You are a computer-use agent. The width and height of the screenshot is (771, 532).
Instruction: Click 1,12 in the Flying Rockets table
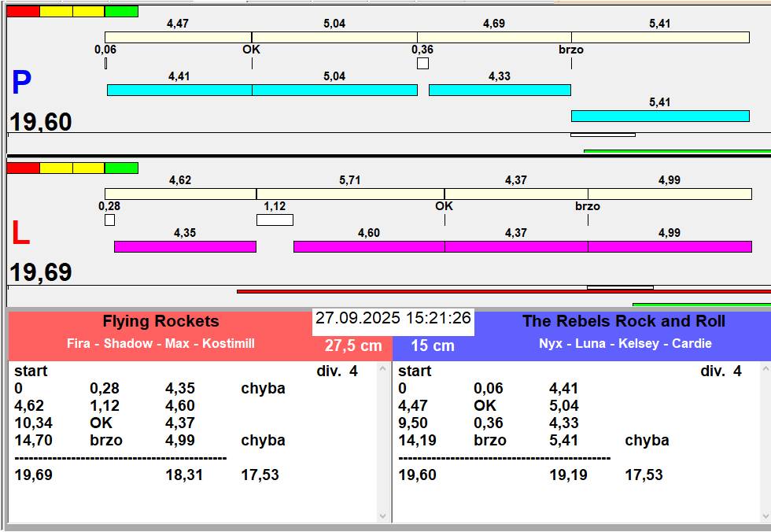[x=105, y=405]
